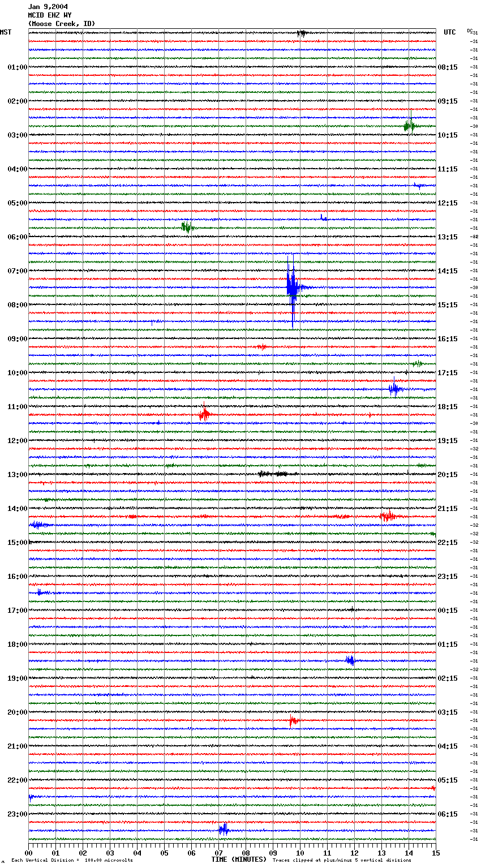Click minute tick label "10" on bottom axis

click(x=300, y=853)
